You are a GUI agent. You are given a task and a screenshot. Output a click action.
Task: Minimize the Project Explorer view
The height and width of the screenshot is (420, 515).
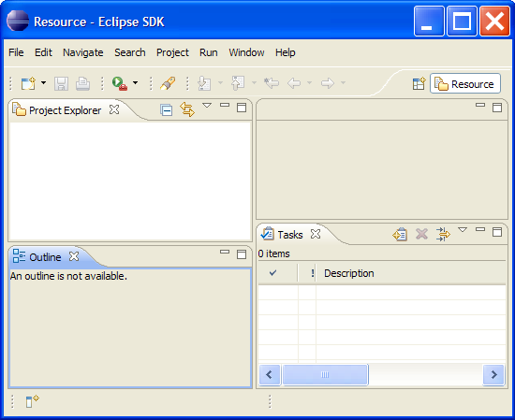[x=225, y=105]
